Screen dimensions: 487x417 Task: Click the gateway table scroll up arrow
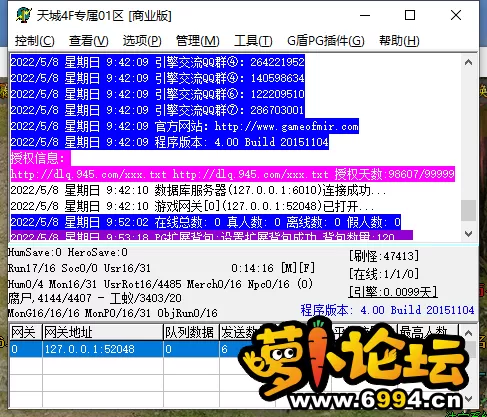click(468, 333)
